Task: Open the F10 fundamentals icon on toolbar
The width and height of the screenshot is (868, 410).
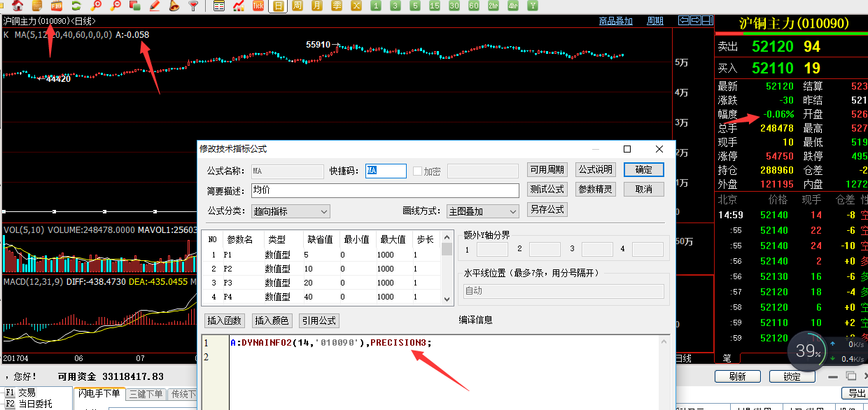Action: [56, 6]
